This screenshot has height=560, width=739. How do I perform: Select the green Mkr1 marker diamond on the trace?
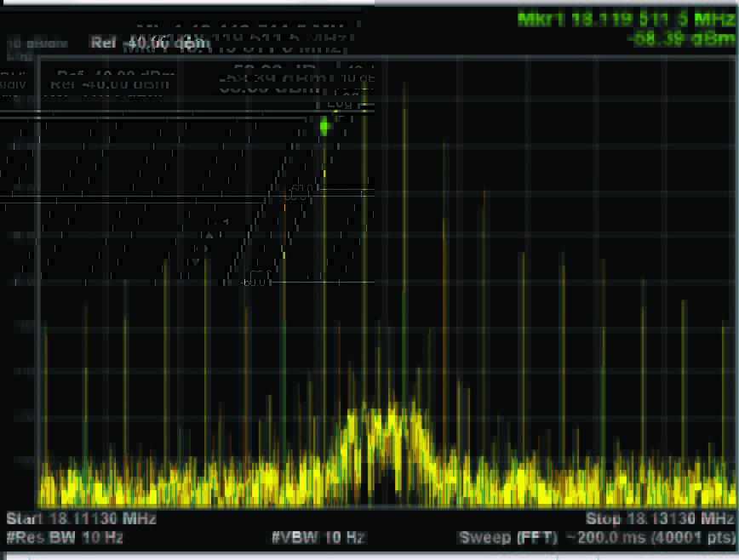[326, 126]
